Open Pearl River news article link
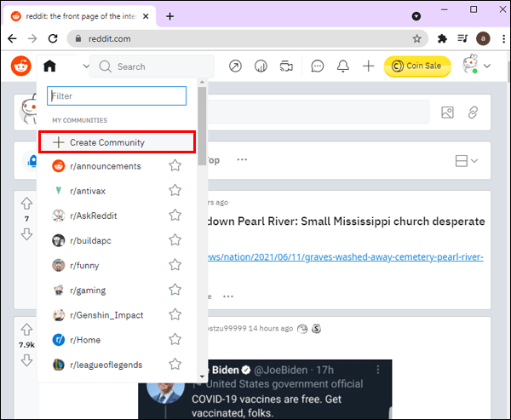Image resolution: width=511 pixels, height=420 pixels. (x=346, y=257)
